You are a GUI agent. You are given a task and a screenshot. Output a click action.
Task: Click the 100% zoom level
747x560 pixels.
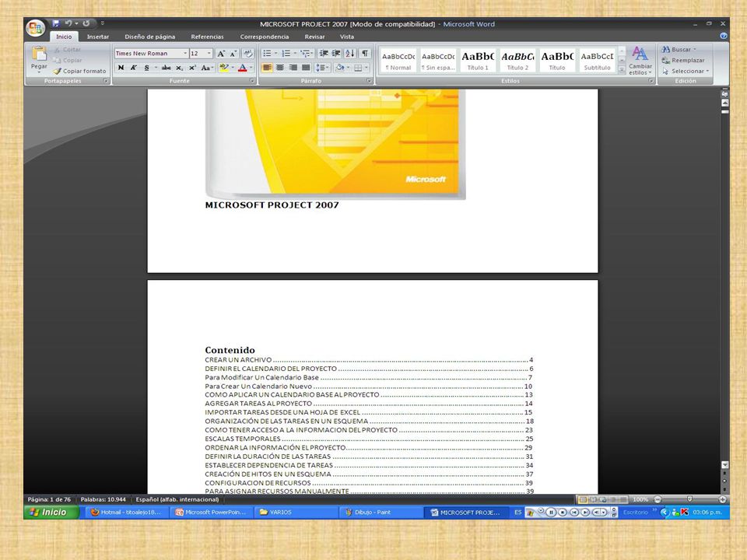tap(640, 499)
